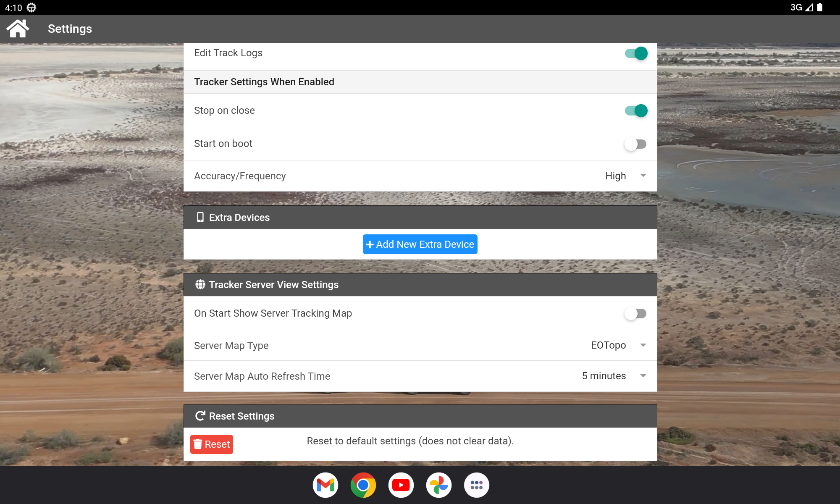The height and width of the screenshot is (504, 840).
Task: Open the app drawer grid icon
Action: [x=477, y=485]
